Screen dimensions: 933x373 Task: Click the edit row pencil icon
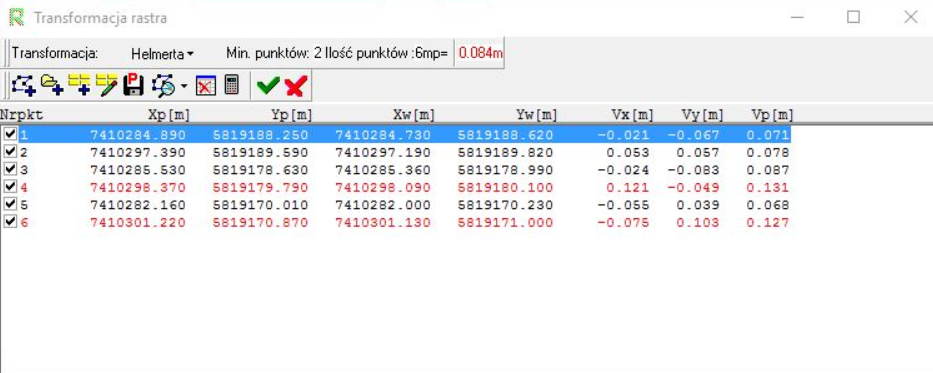[x=107, y=86]
